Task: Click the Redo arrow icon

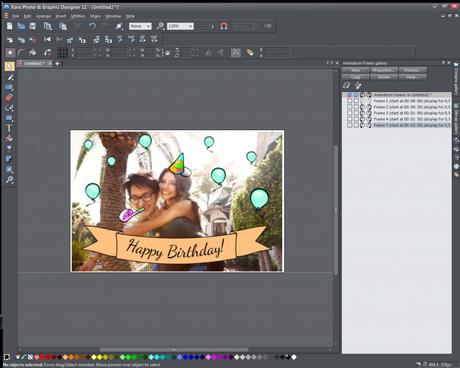Action: [104, 26]
